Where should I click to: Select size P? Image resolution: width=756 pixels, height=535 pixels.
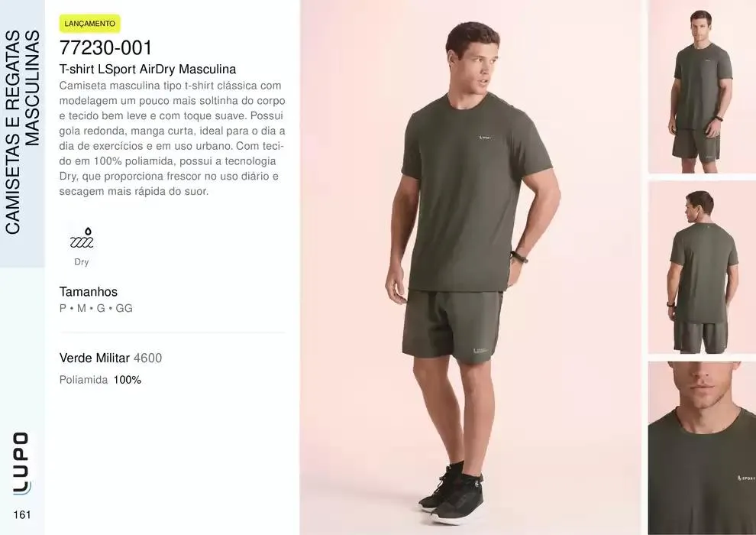pyautogui.click(x=63, y=308)
